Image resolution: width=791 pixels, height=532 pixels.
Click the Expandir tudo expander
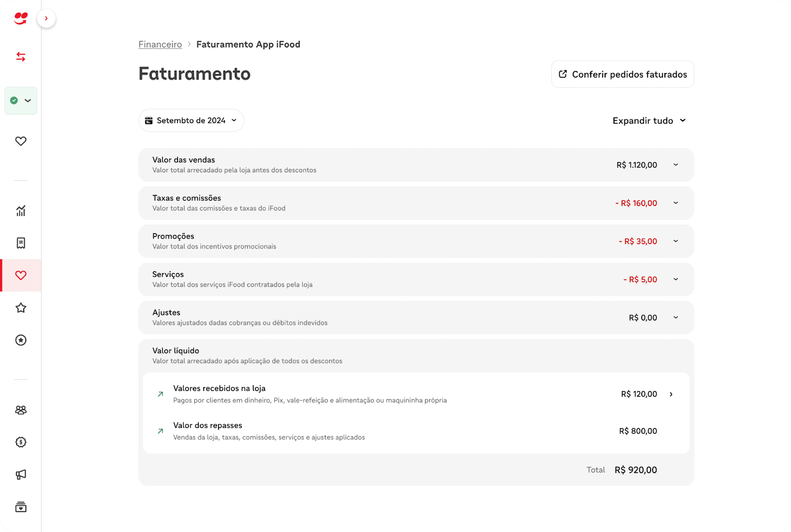click(649, 121)
